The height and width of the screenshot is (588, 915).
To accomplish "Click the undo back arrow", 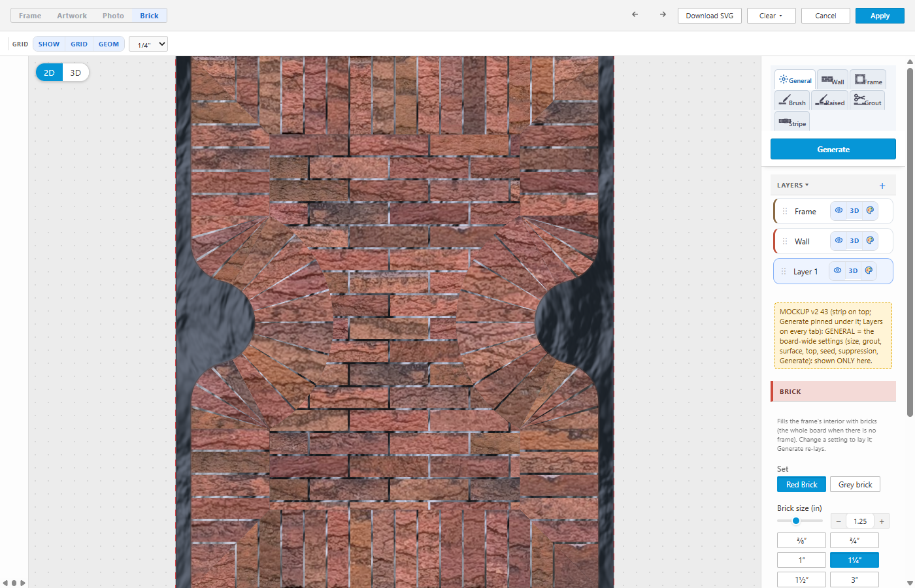I will pyautogui.click(x=635, y=14).
